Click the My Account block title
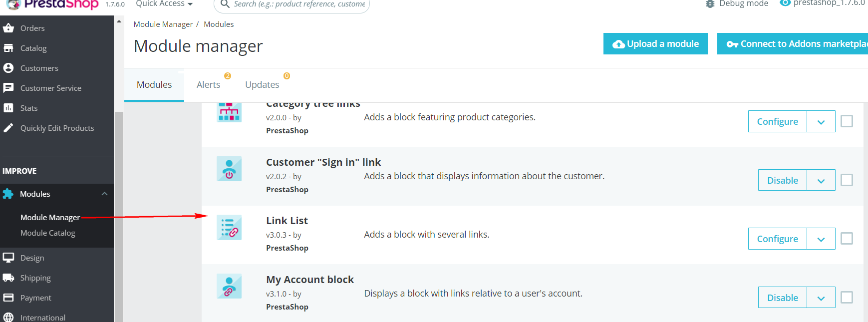The image size is (868, 322). 310,280
